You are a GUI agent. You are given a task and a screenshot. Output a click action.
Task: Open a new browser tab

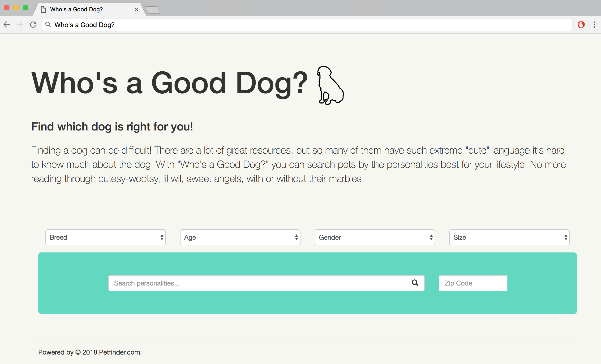(x=153, y=10)
